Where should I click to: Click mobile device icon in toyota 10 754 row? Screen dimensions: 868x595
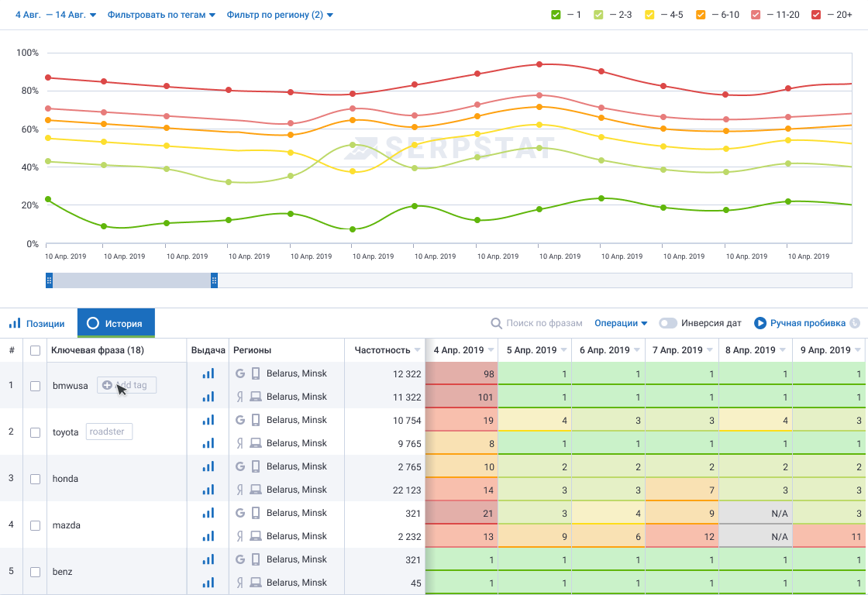256,420
